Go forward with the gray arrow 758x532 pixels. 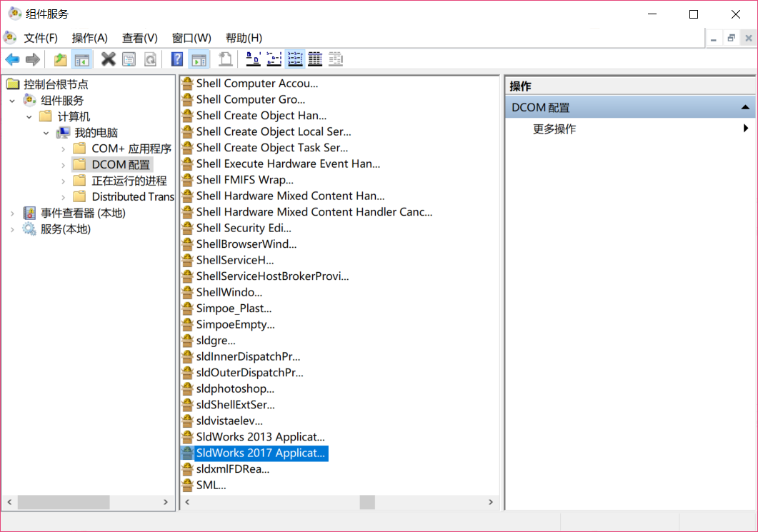(x=33, y=59)
